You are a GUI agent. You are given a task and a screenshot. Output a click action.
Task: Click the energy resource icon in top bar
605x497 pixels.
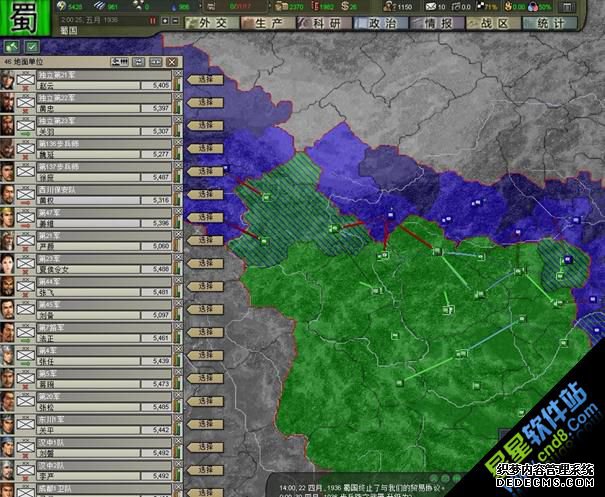tap(61, 6)
